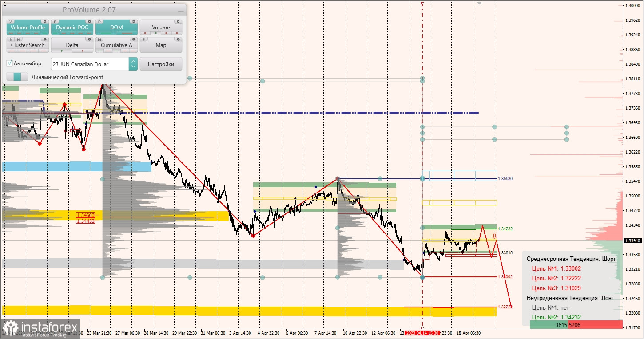Click Внутридневная Тенденция: Лонг heading

[x=570, y=298]
